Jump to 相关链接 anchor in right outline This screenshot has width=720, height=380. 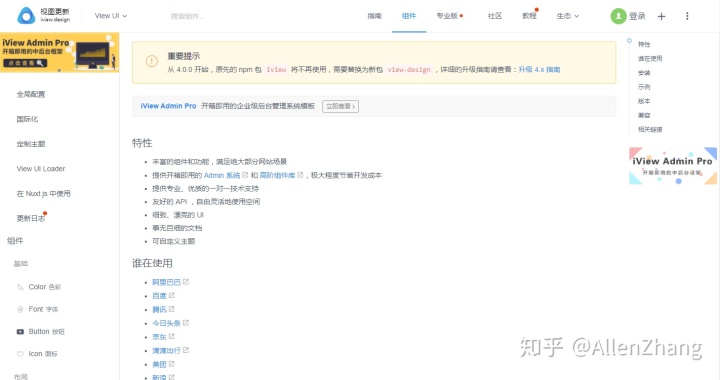(x=650, y=129)
